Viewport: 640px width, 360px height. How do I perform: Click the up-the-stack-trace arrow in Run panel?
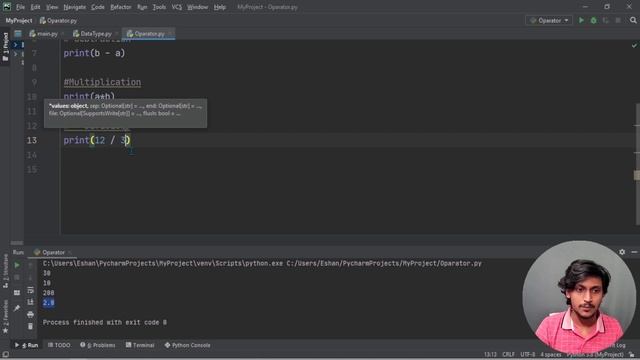pos(31,265)
